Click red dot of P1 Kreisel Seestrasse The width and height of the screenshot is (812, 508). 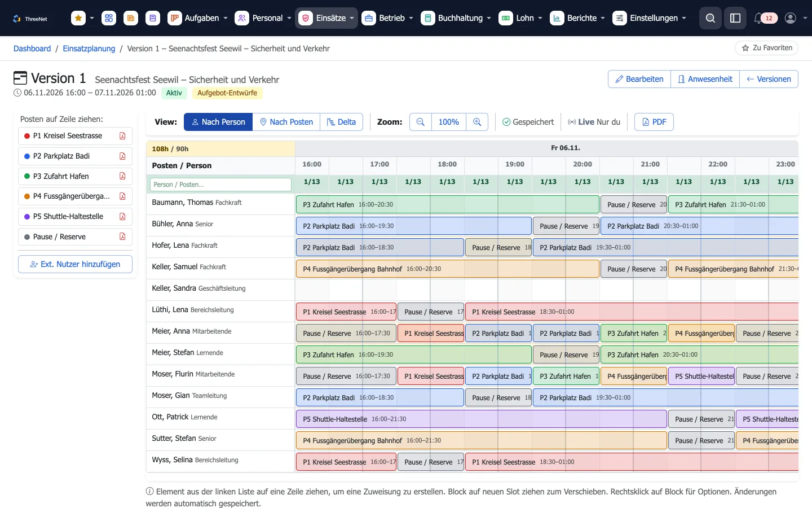pyautogui.click(x=27, y=136)
